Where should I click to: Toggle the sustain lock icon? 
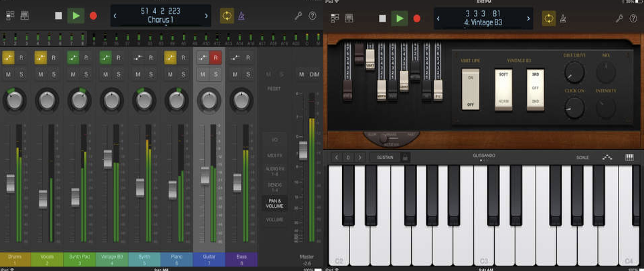[x=405, y=158]
